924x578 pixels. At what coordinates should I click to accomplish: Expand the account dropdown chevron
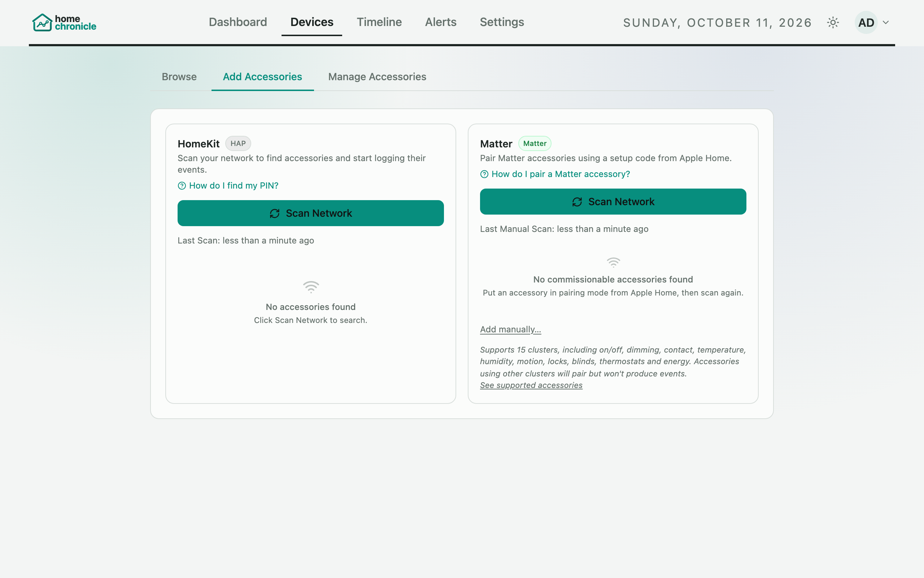(886, 22)
